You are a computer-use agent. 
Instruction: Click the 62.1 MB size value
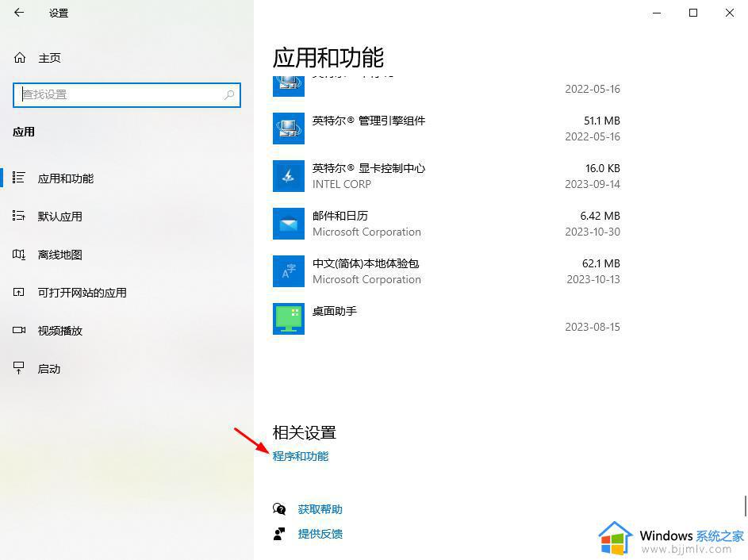pyautogui.click(x=601, y=263)
